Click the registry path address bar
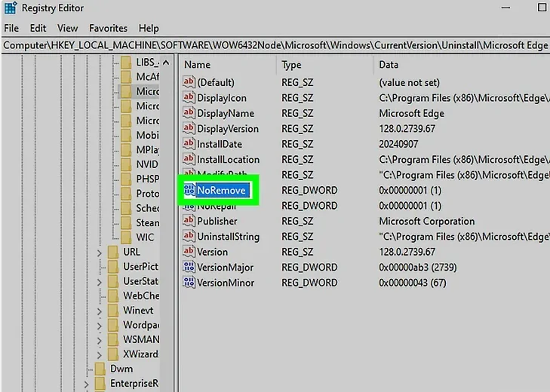This screenshot has width=550, height=392. [275, 45]
